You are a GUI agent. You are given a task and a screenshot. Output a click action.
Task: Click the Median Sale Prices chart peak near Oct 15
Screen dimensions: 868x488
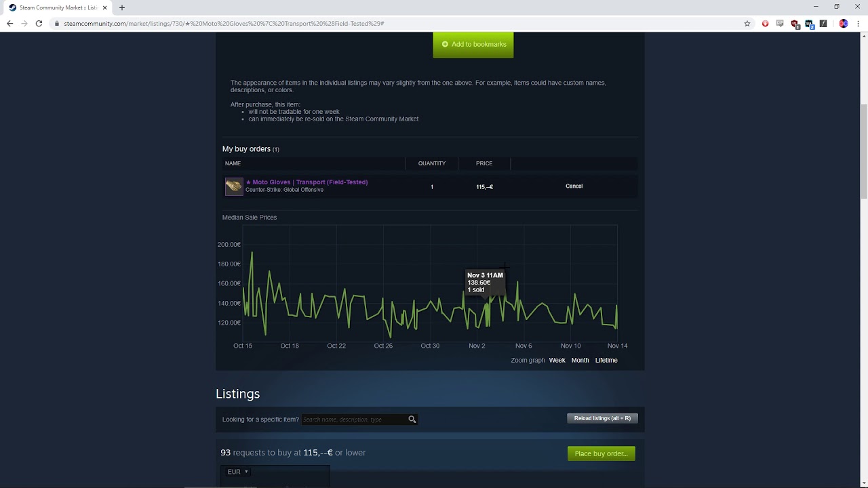252,253
